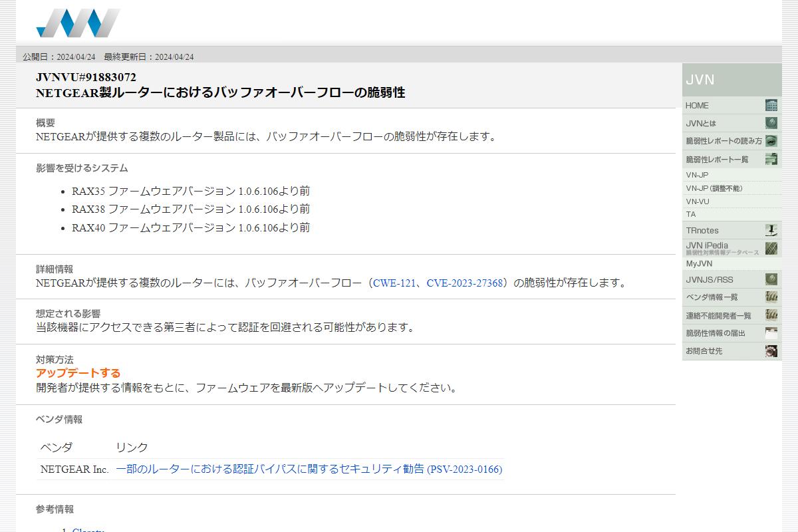Click the NETGEAR製ルーター vulnerability title
This screenshot has width=798, height=532.
[x=220, y=93]
